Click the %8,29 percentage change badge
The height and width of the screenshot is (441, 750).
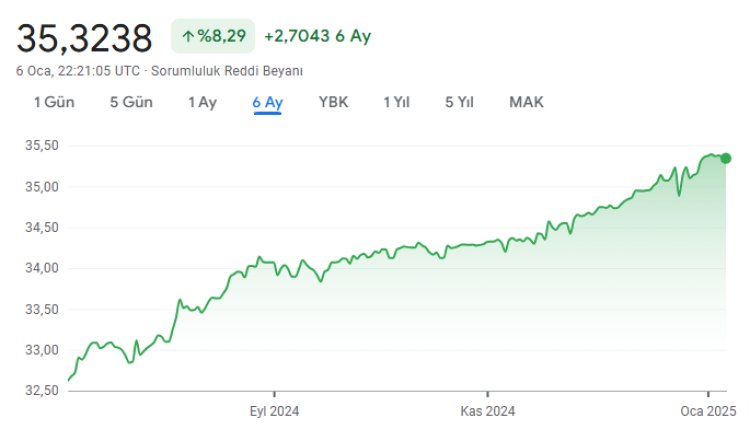(x=213, y=37)
